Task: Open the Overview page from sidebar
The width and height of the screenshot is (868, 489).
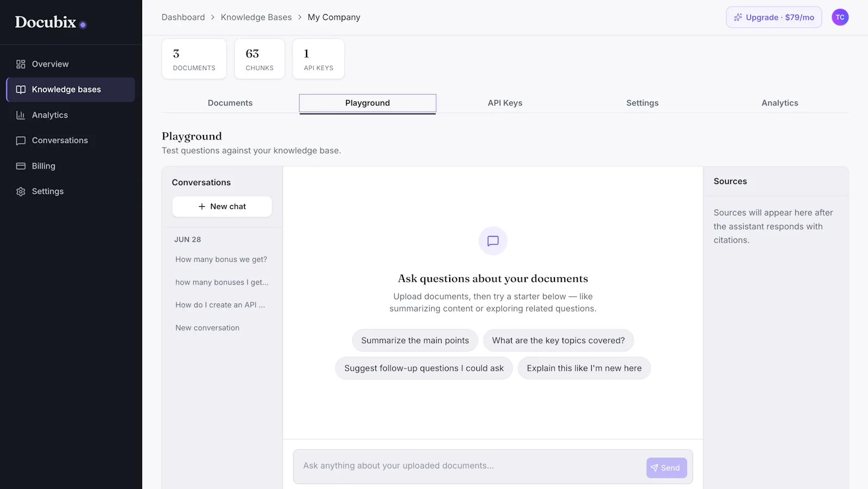Action: click(71, 64)
